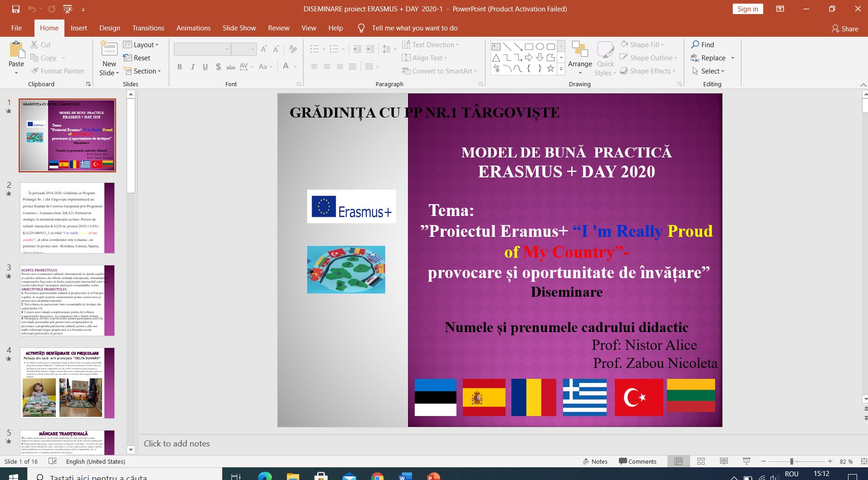The width and height of the screenshot is (868, 480).
Task: Click the Find search tool
Action: click(702, 44)
